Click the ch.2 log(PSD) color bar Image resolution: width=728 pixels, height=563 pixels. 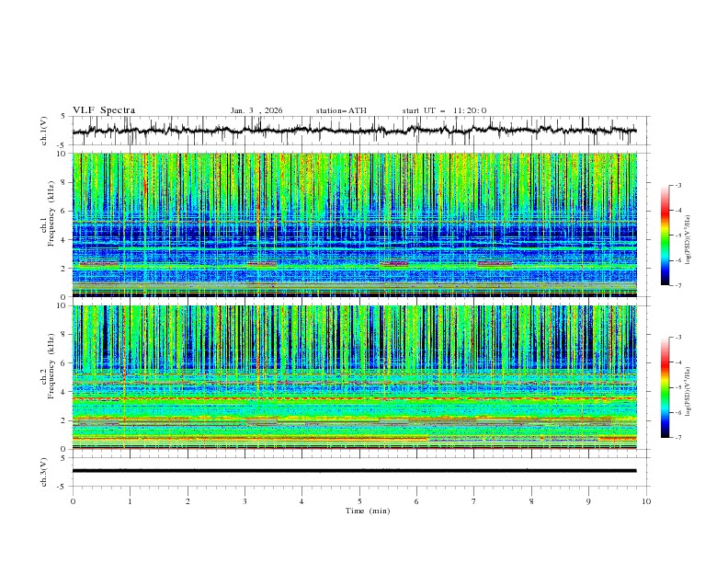click(665, 387)
